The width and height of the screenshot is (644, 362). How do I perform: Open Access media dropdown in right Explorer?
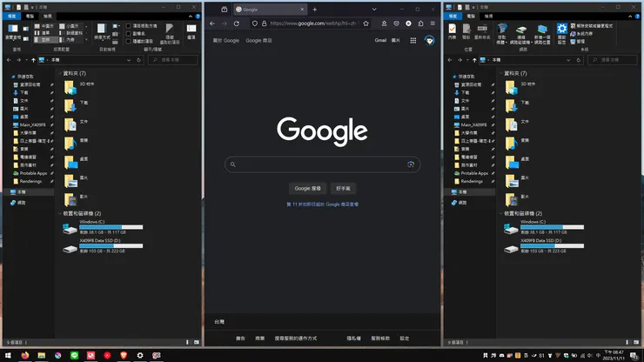501,34
